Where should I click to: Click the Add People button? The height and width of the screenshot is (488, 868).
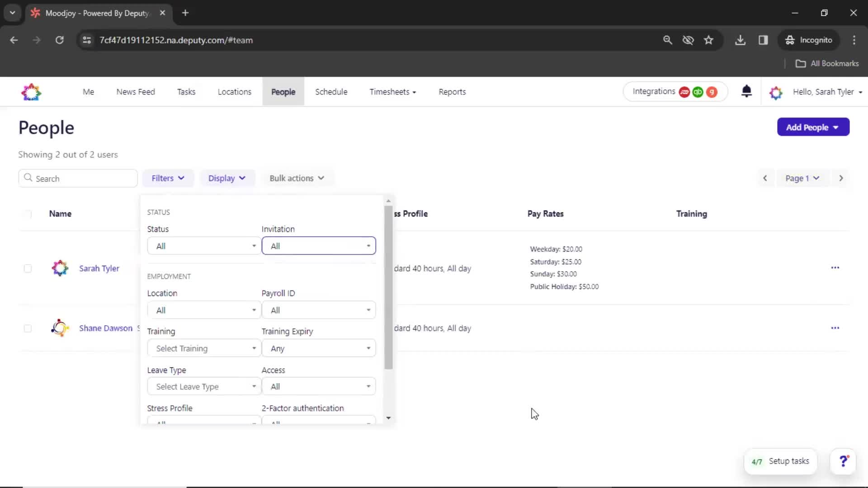pyautogui.click(x=812, y=127)
